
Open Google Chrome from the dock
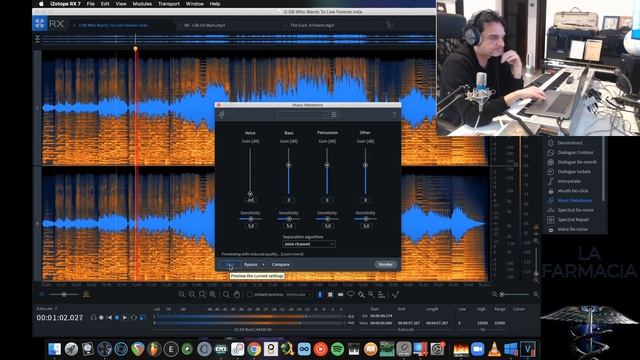click(x=253, y=349)
